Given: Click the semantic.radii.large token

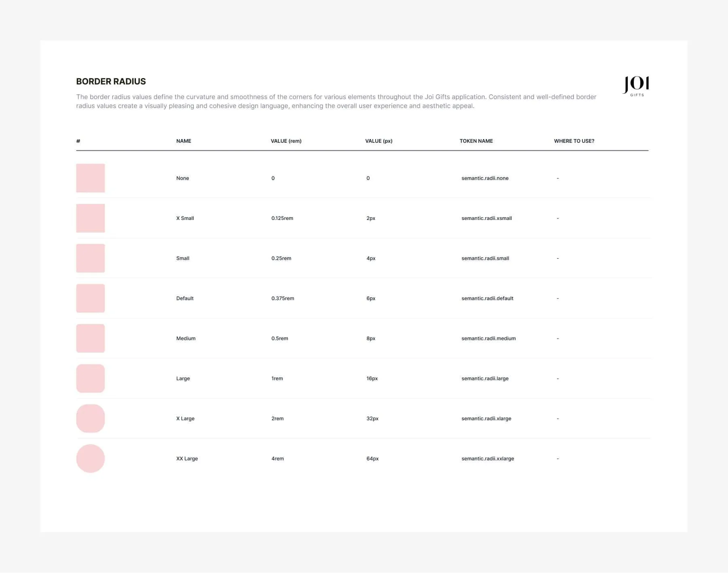Looking at the screenshot, I should click(x=485, y=378).
